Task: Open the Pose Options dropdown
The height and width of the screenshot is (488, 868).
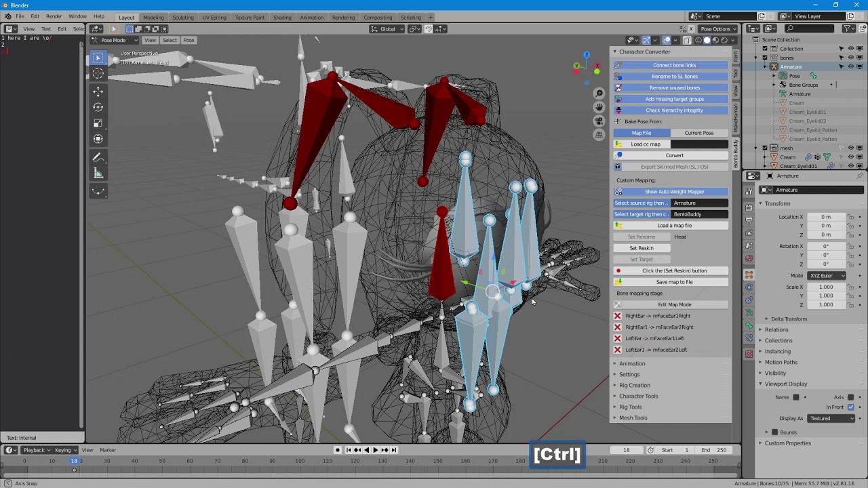Action: tap(719, 29)
